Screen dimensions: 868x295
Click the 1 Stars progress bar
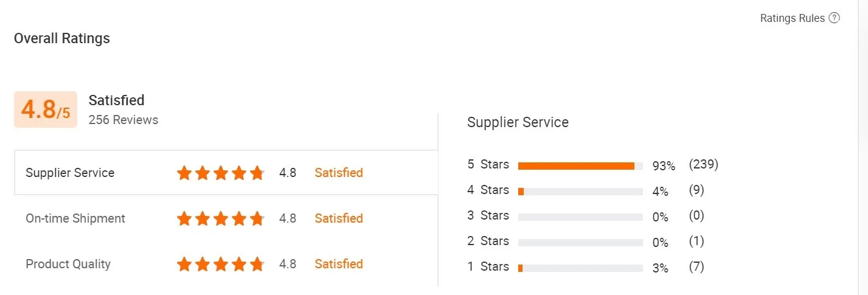580,268
